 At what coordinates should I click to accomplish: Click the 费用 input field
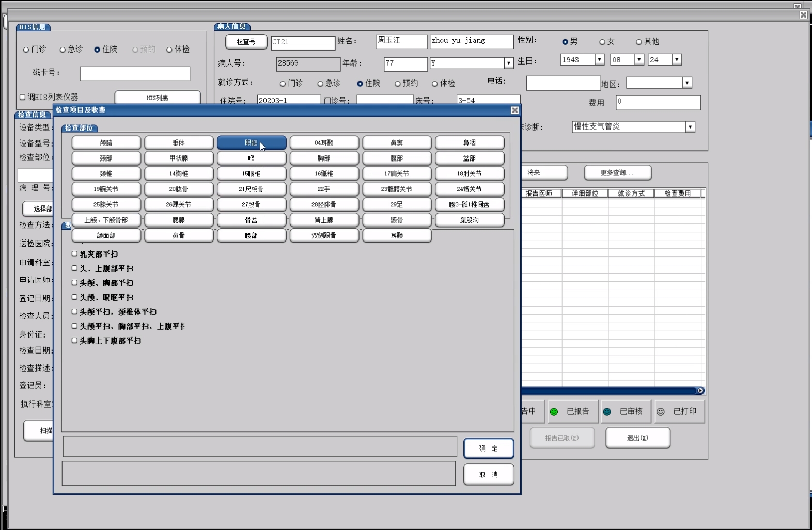point(658,103)
